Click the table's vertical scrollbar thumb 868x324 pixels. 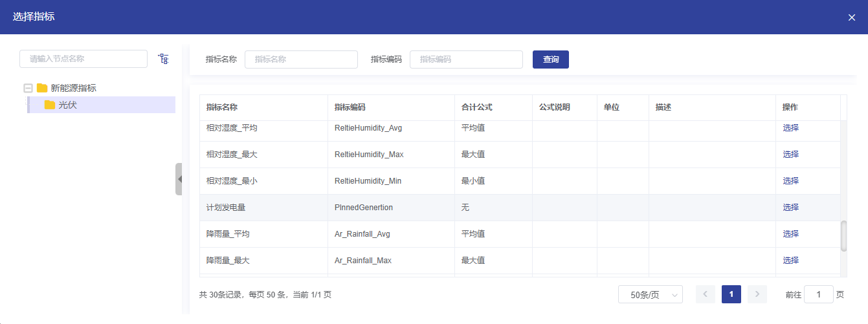pos(843,236)
